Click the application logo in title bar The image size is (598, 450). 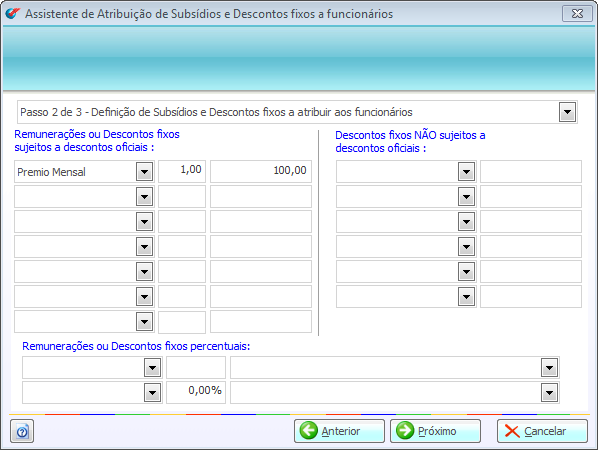[x=12, y=14]
